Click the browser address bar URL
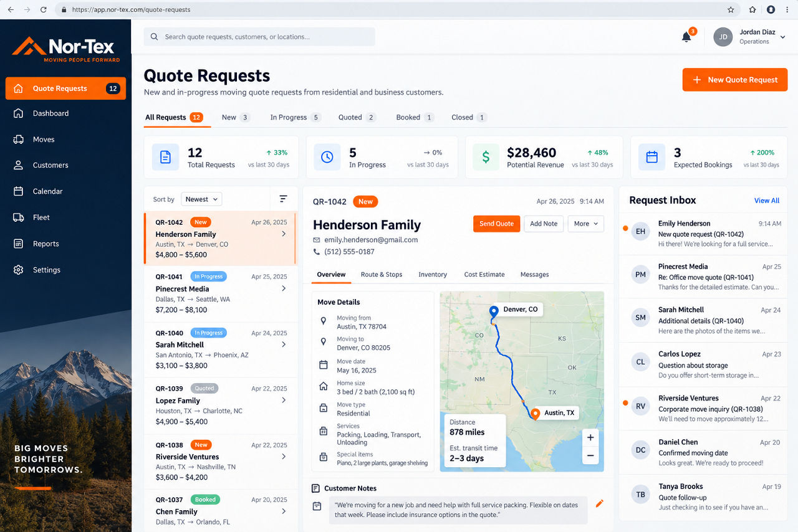 131,10
